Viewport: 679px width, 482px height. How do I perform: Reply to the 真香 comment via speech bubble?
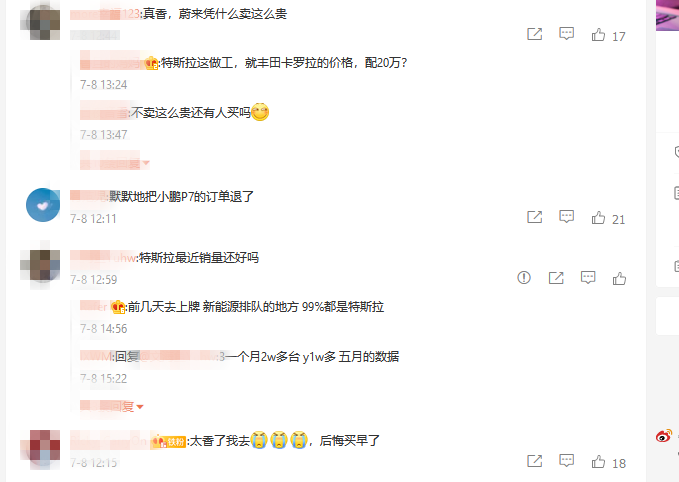pos(566,34)
